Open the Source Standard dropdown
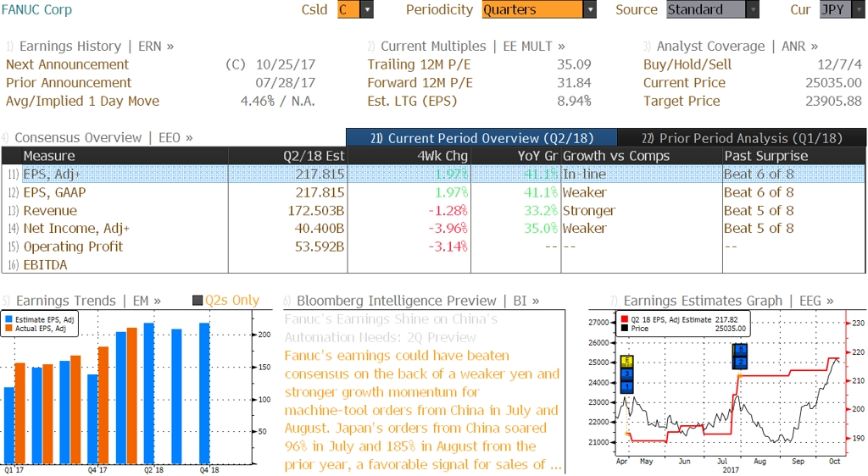Viewport: 868px width, 476px height. coord(712,9)
